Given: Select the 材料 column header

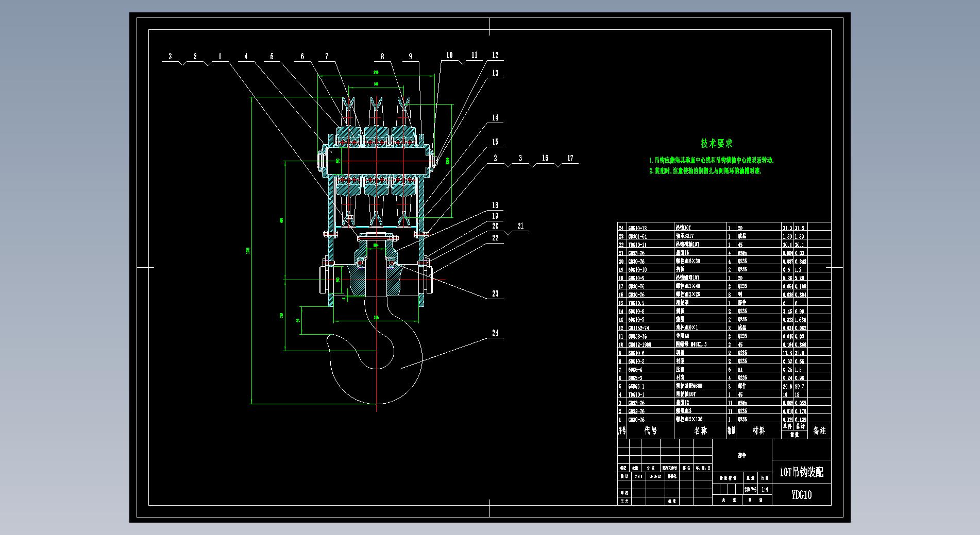Looking at the screenshot, I should [758, 431].
